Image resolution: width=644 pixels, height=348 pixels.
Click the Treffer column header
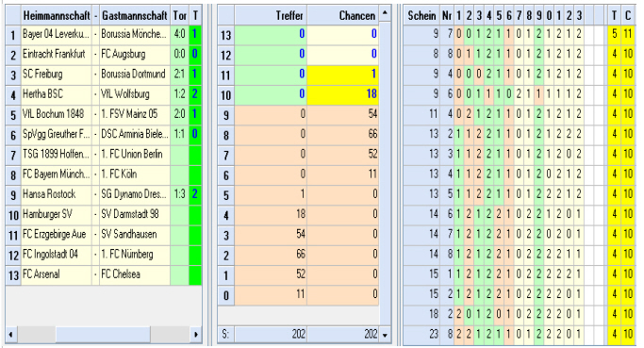pyautogui.click(x=271, y=16)
